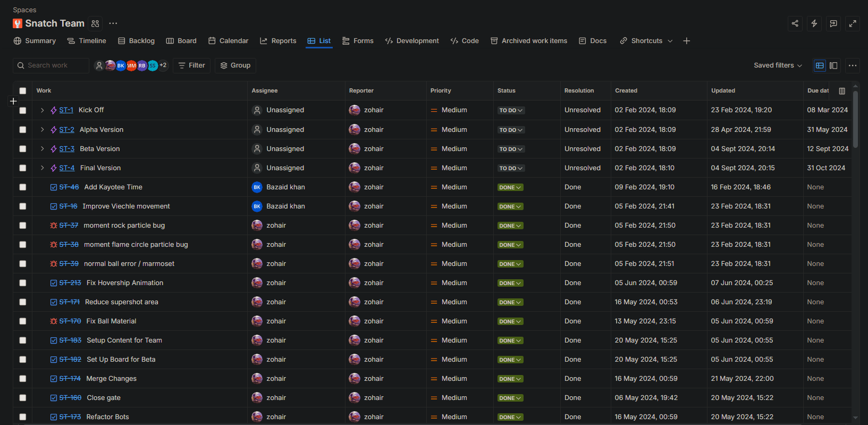Image resolution: width=868 pixels, height=425 pixels.
Task: Open the more options dots next to layout toggles
Action: click(853, 65)
